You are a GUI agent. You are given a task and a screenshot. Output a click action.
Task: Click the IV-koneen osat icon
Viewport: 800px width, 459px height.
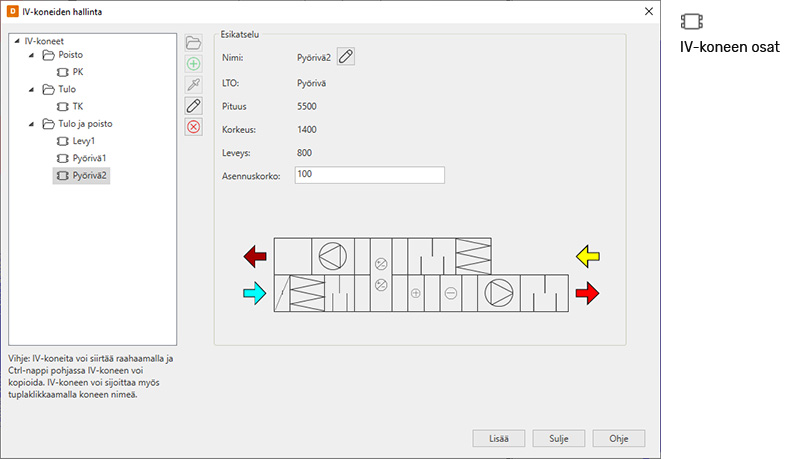690,22
